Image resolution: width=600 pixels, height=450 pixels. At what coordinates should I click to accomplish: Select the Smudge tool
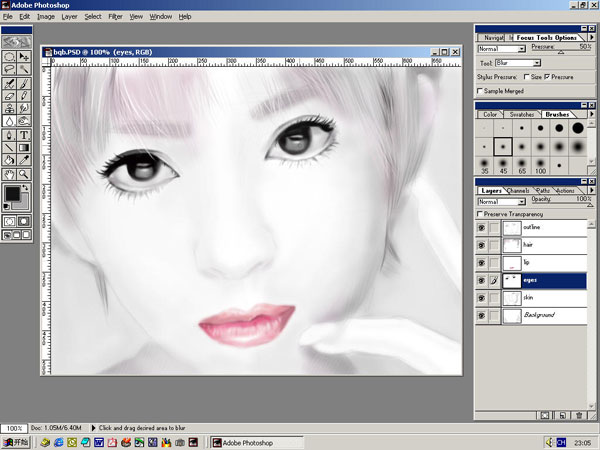pyautogui.click(x=24, y=108)
